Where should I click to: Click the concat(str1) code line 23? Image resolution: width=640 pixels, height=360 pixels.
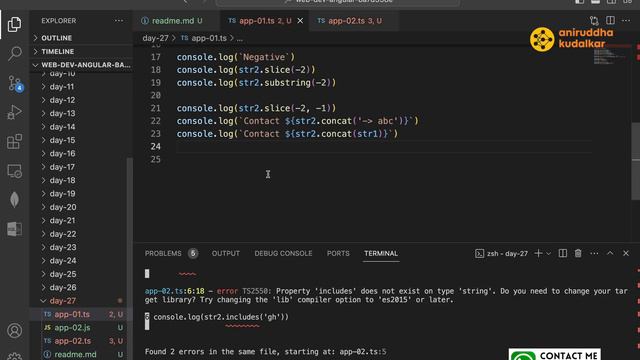(287, 134)
